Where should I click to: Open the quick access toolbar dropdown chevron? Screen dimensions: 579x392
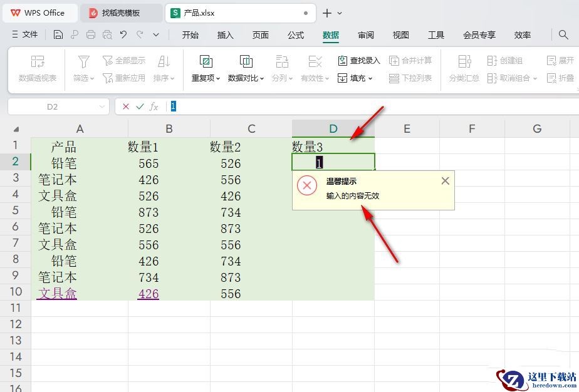[156, 34]
